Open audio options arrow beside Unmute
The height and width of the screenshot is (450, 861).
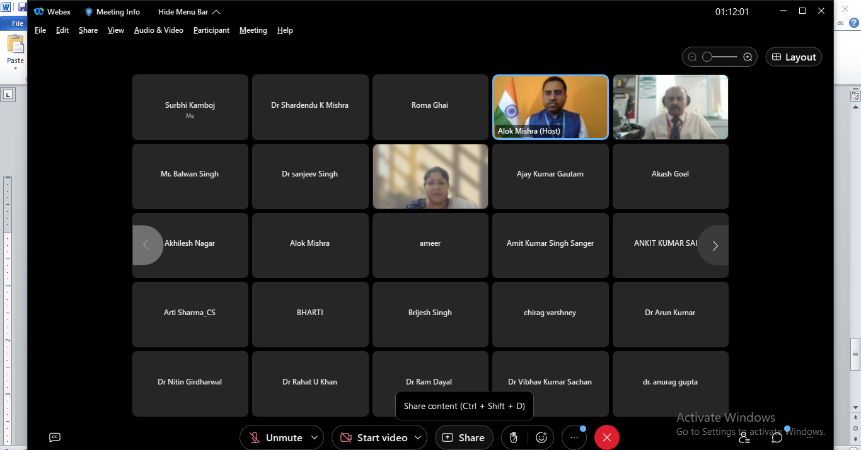click(x=316, y=437)
